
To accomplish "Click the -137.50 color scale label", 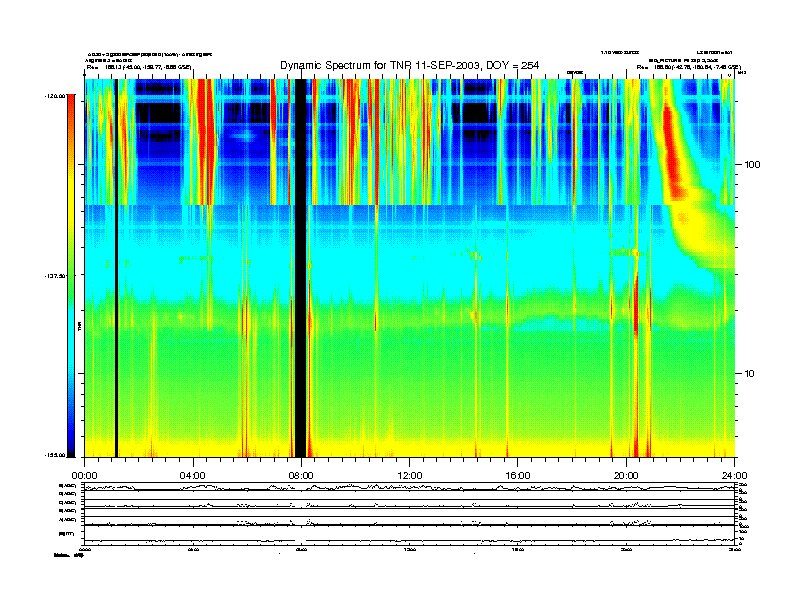I will pos(55,276).
